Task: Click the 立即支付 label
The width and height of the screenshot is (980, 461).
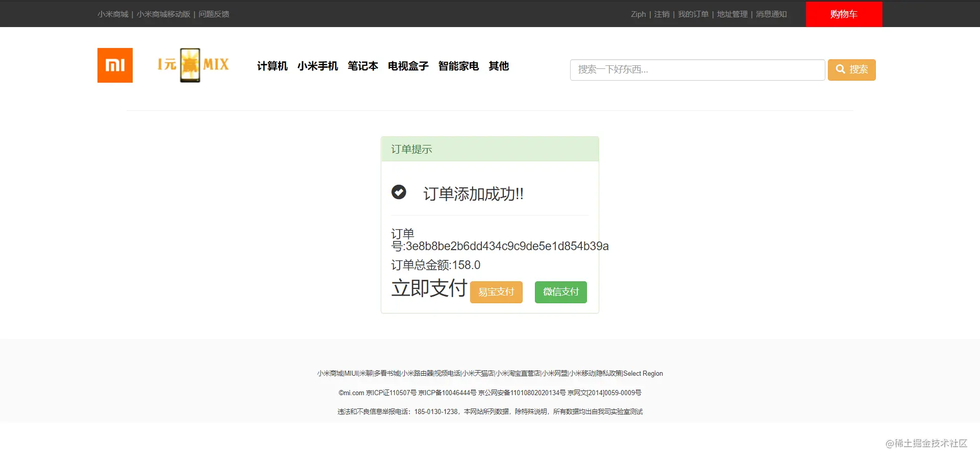Action: point(429,288)
